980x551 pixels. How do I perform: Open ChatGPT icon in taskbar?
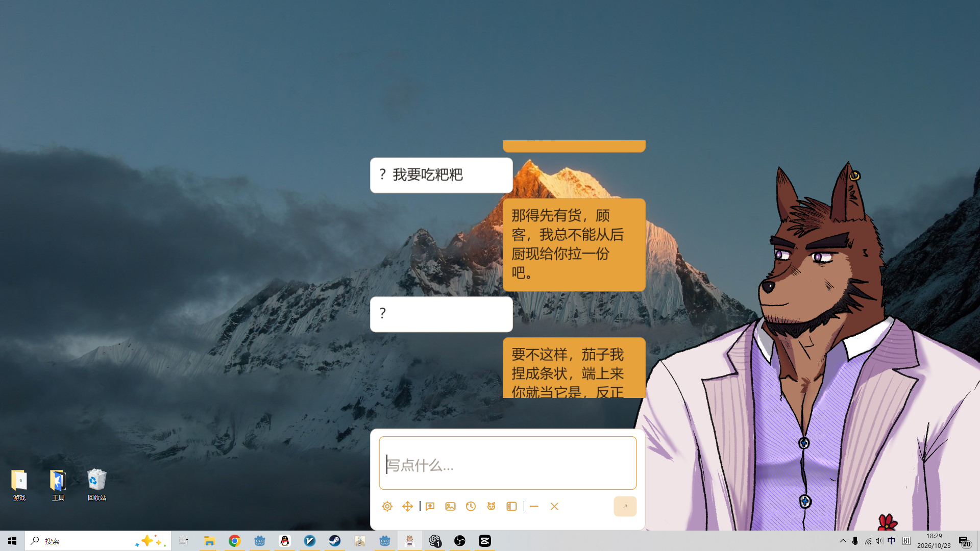[435, 541]
